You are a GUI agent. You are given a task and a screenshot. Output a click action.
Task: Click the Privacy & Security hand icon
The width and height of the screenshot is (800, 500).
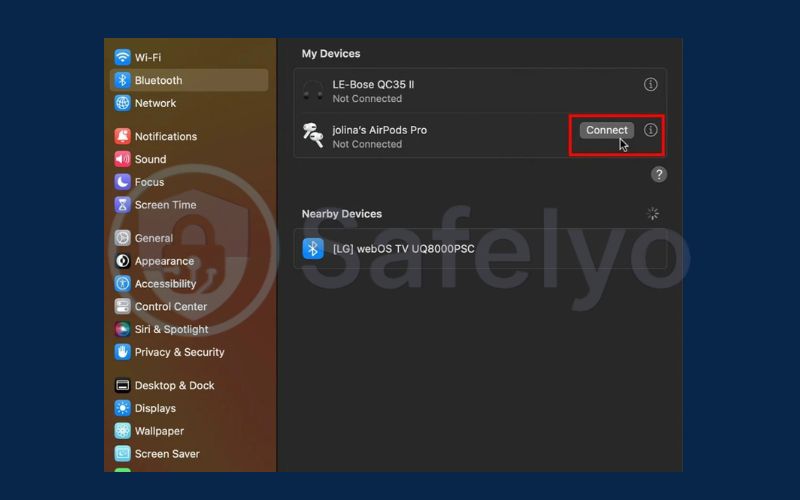click(122, 352)
